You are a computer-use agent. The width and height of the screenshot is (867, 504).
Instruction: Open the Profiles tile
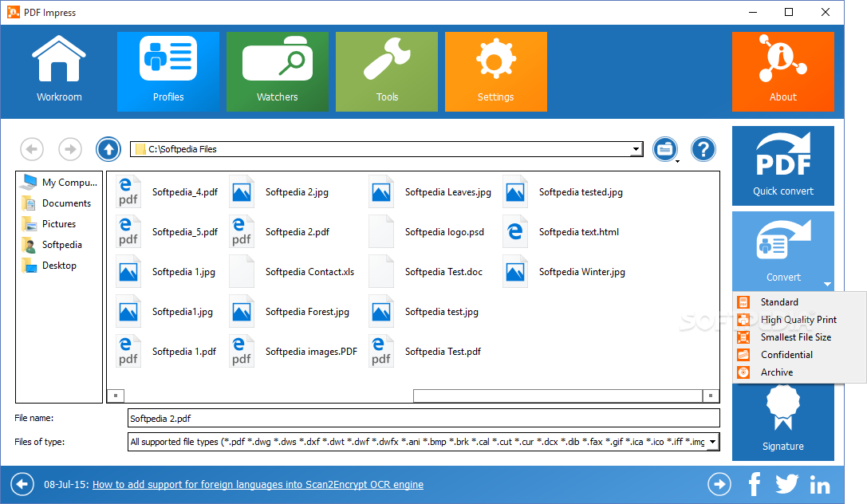168,71
